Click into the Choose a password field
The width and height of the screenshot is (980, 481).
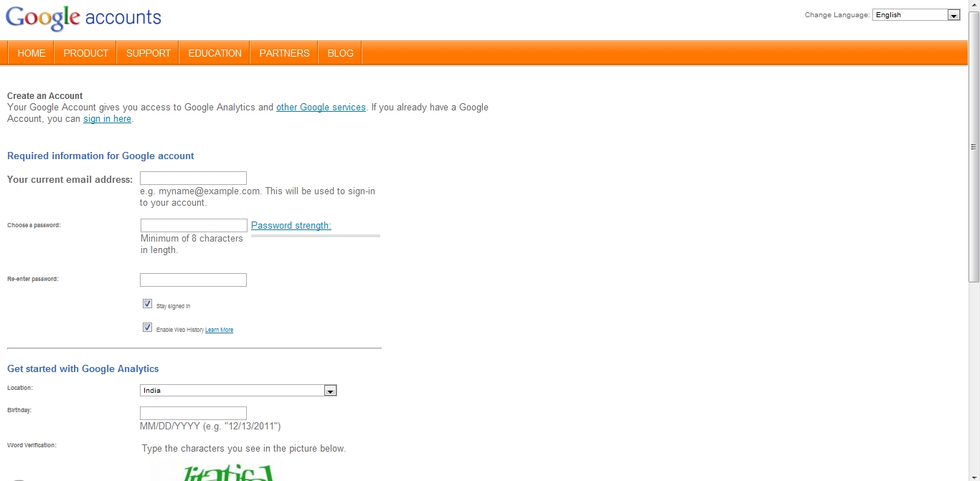(194, 226)
